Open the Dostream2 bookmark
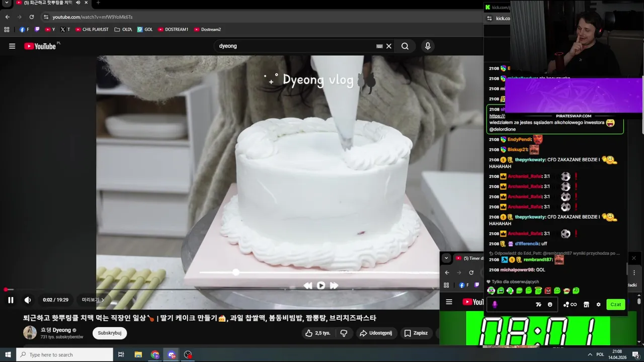Image resolution: width=644 pixels, height=362 pixels. [207, 30]
